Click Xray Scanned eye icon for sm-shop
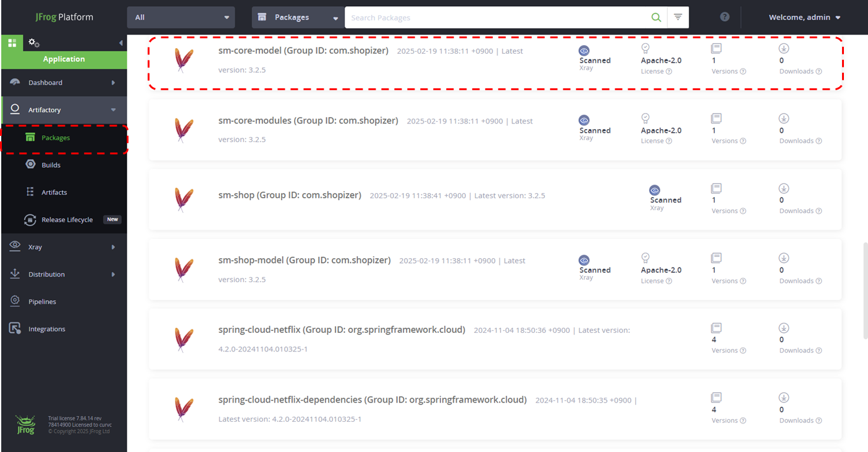This screenshot has width=868, height=452. [x=655, y=190]
